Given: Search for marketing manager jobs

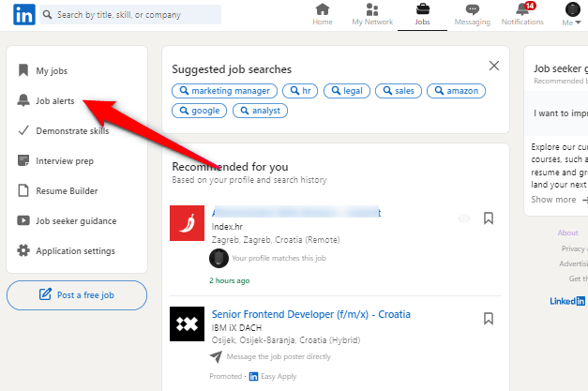Looking at the screenshot, I should pos(224,91).
